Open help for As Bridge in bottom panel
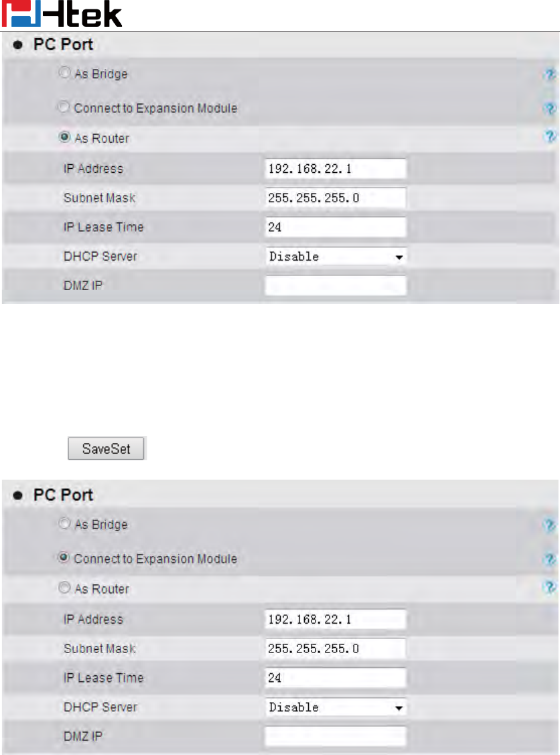The image size is (560, 755). coord(550,525)
